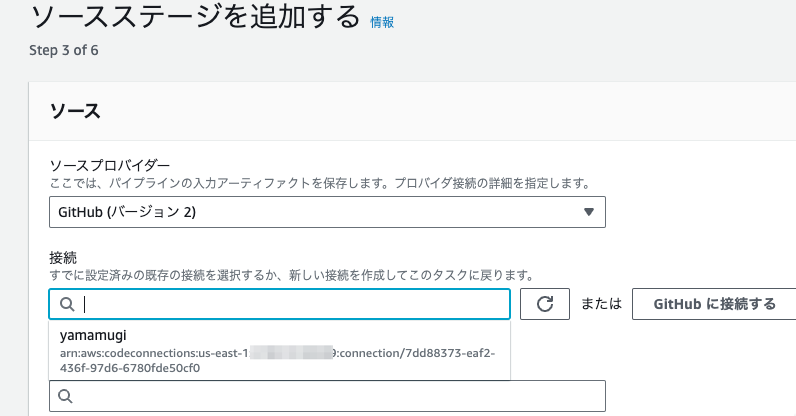Image resolution: width=796 pixels, height=416 pixels.
Task: Click the down arrow of the source provider selector
Action: [588, 212]
